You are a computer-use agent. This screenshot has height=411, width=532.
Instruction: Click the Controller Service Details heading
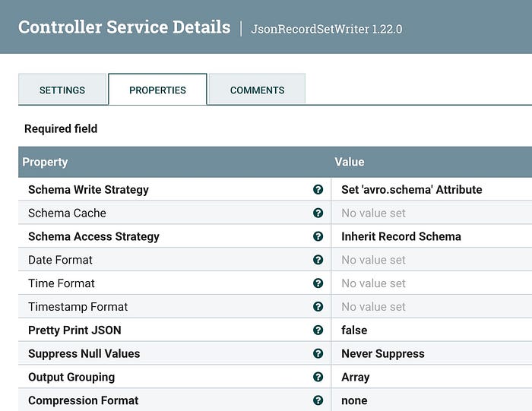click(125, 27)
